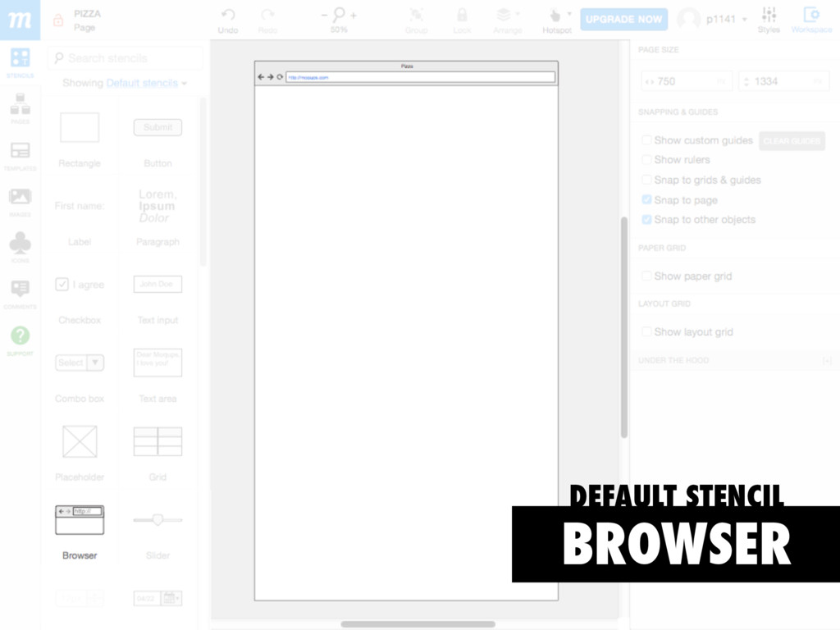
Task: Open the Styles panel
Action: click(x=769, y=21)
